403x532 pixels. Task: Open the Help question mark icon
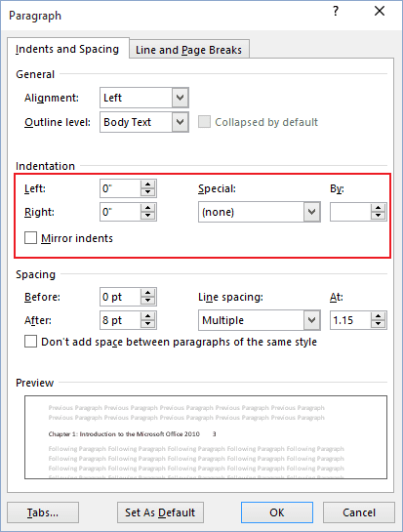(336, 11)
